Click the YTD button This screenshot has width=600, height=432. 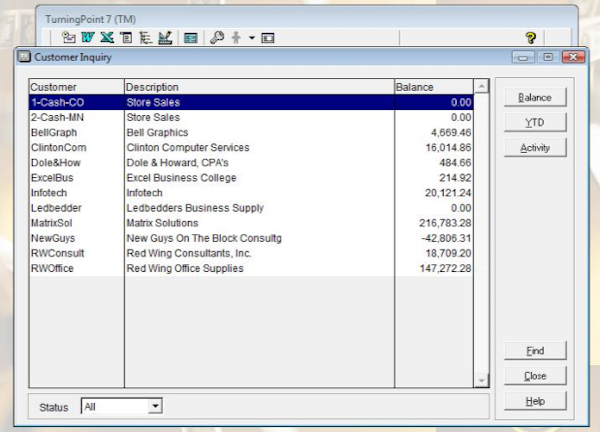click(x=535, y=122)
